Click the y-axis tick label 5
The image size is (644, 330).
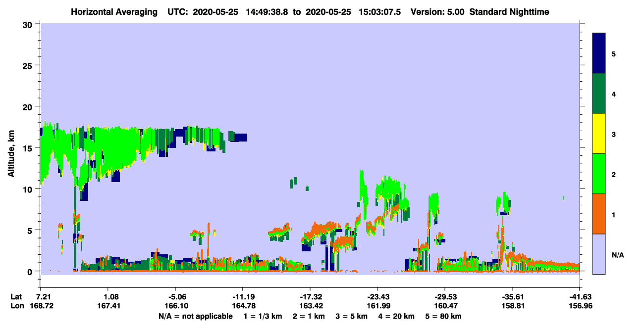(x=31, y=230)
